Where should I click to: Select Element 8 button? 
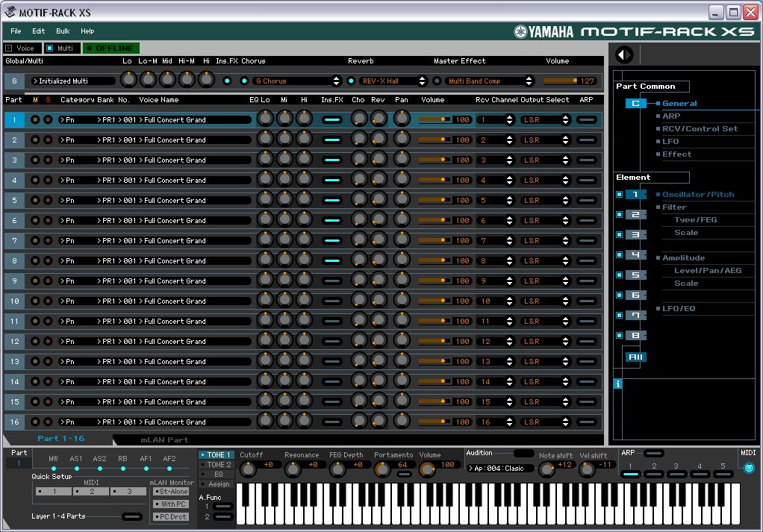635,336
